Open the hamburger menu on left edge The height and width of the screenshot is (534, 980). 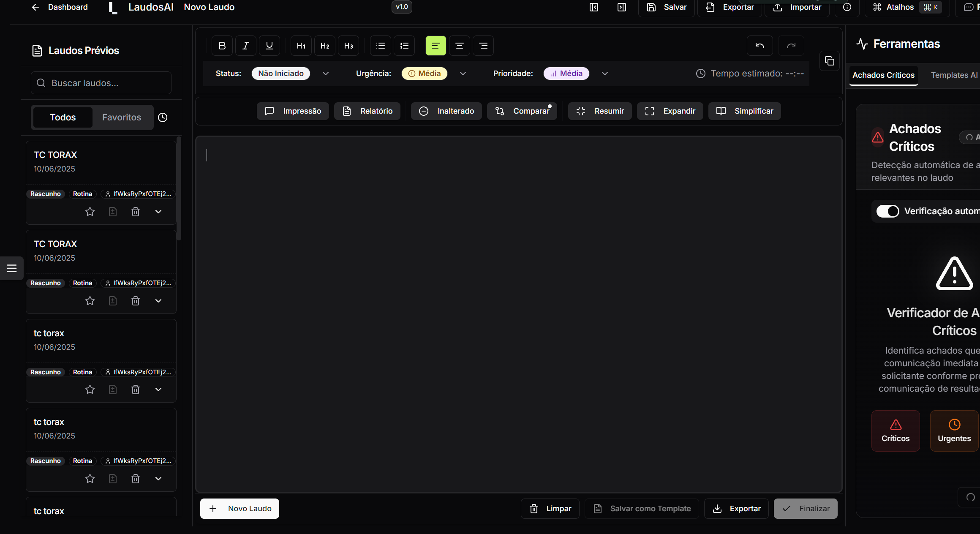pos(12,268)
